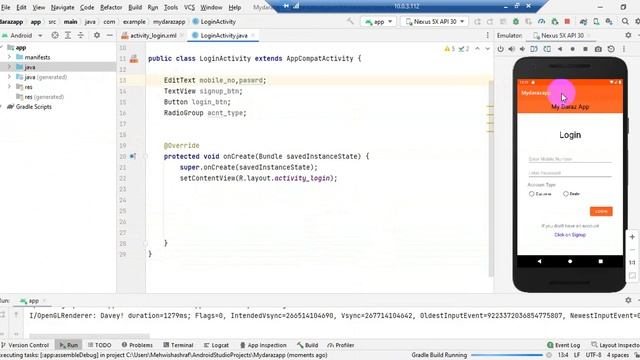
Task: Expand the java (generated) folder
Action: (x=9, y=77)
